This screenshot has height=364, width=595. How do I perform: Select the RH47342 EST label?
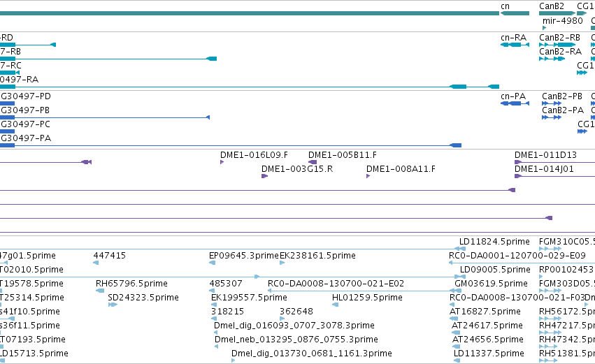(x=567, y=340)
